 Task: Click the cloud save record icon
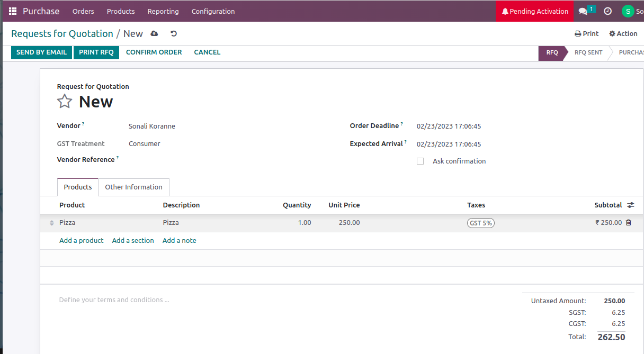click(154, 34)
